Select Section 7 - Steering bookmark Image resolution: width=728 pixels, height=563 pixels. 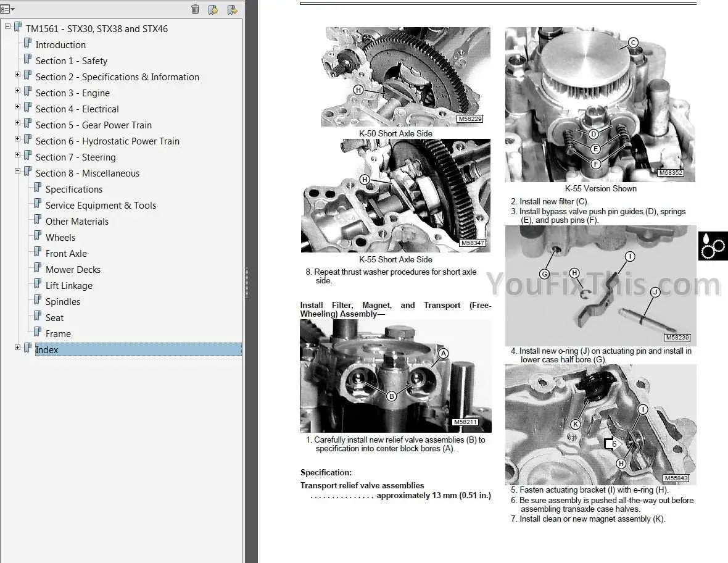[x=76, y=157]
